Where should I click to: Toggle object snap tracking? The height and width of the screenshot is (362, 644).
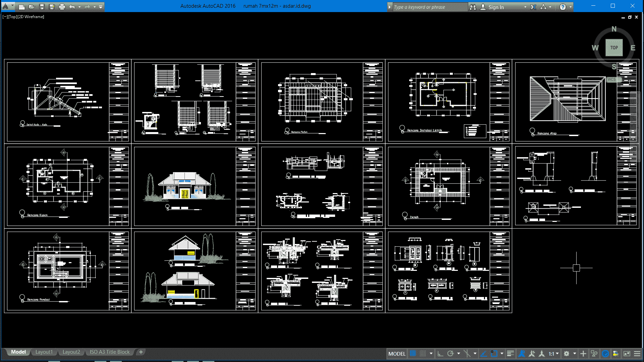click(x=484, y=354)
